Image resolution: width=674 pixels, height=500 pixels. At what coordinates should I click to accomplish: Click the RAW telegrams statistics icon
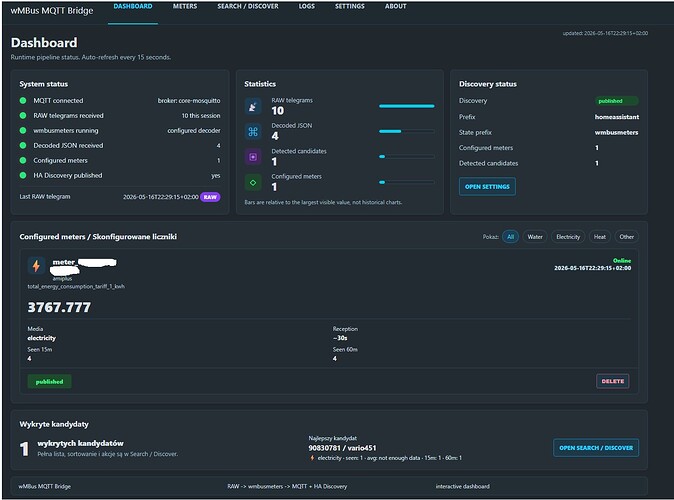click(253, 106)
